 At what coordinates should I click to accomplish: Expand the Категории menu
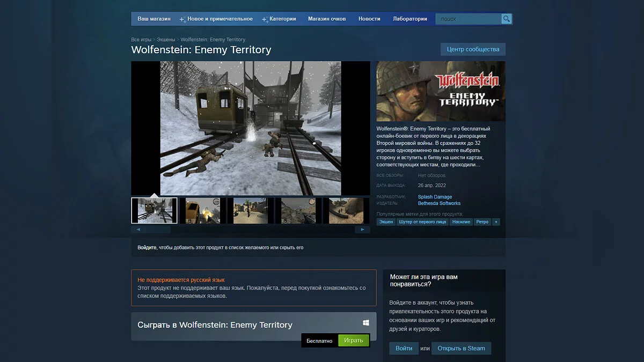pos(282,19)
